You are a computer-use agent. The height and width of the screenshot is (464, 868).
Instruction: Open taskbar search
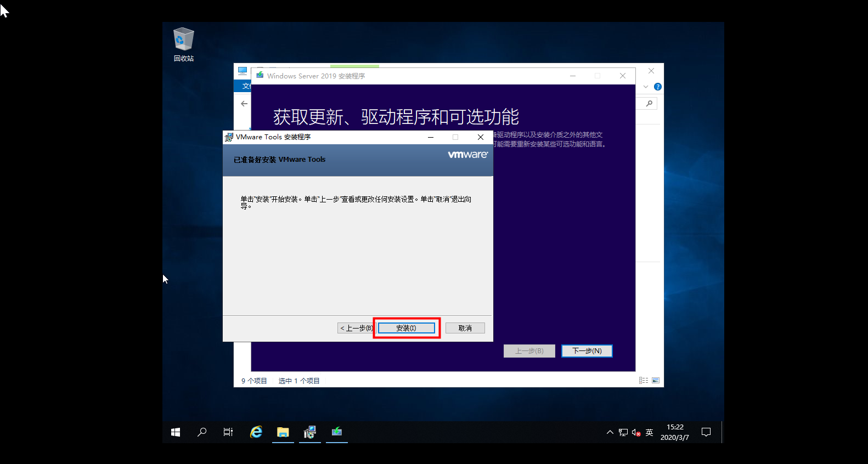point(202,432)
